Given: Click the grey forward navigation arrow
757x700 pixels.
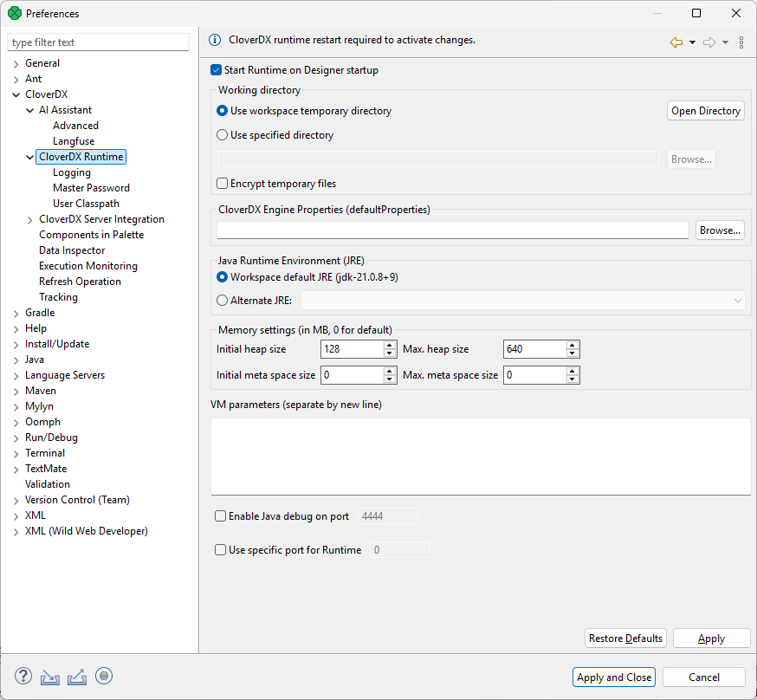Looking at the screenshot, I should [709, 42].
